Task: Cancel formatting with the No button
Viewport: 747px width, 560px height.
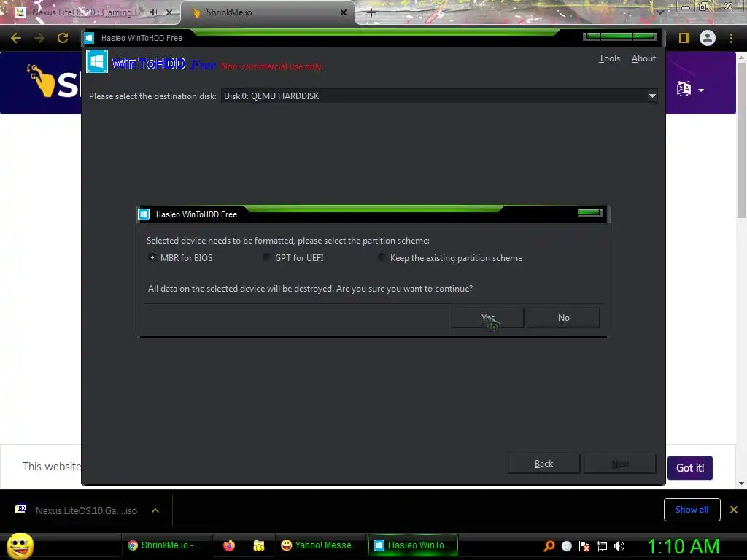Action: coord(564,318)
